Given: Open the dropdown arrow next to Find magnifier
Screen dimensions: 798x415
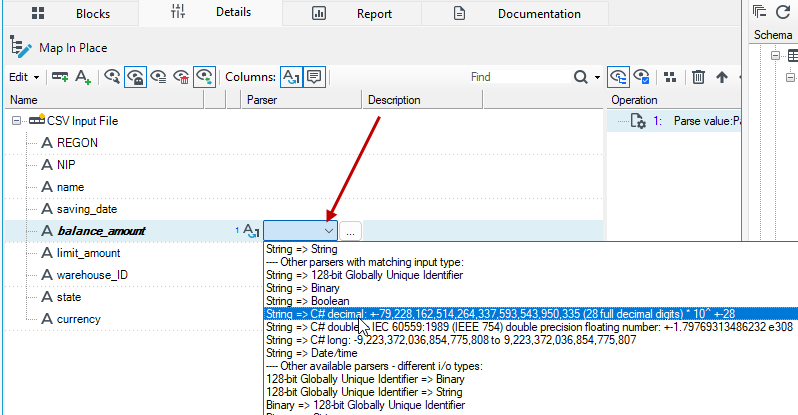Looking at the screenshot, I should 597,77.
